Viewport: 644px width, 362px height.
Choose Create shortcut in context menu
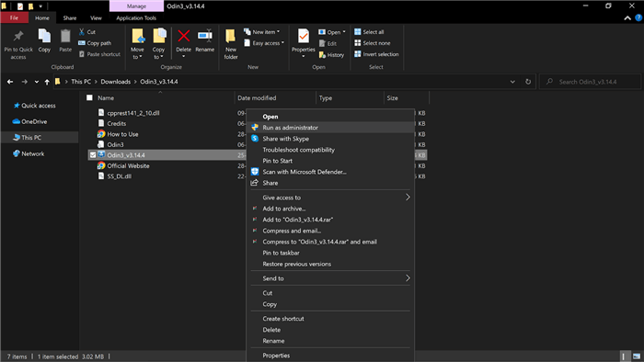pos(330,319)
